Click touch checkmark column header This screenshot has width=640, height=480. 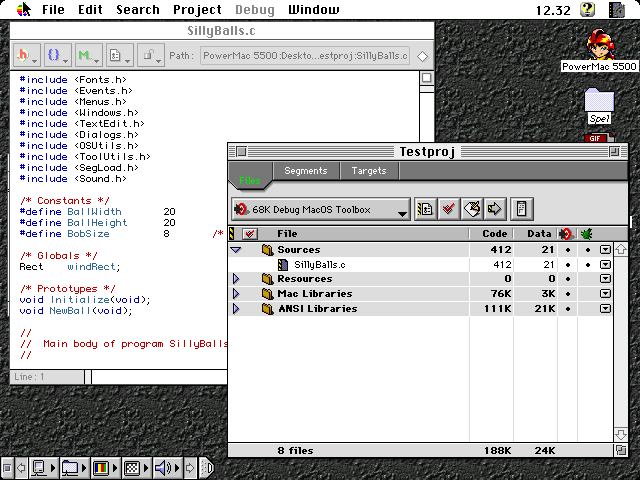[x=250, y=234]
